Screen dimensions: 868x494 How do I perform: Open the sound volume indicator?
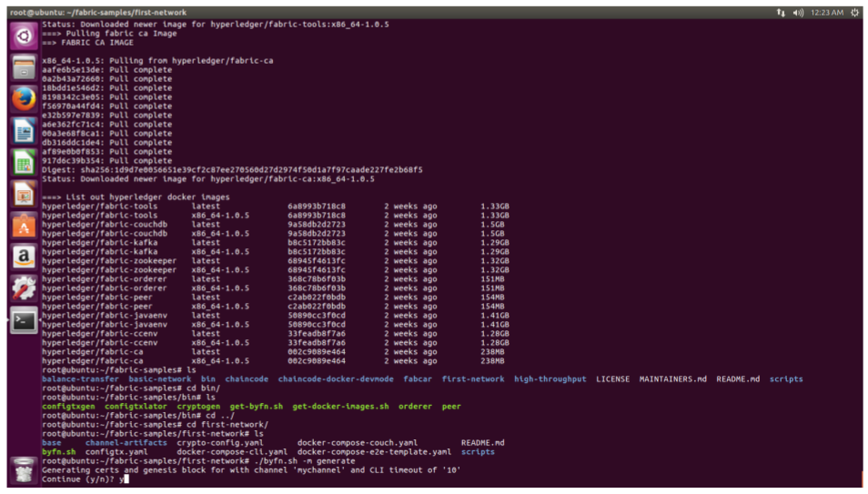click(x=798, y=12)
